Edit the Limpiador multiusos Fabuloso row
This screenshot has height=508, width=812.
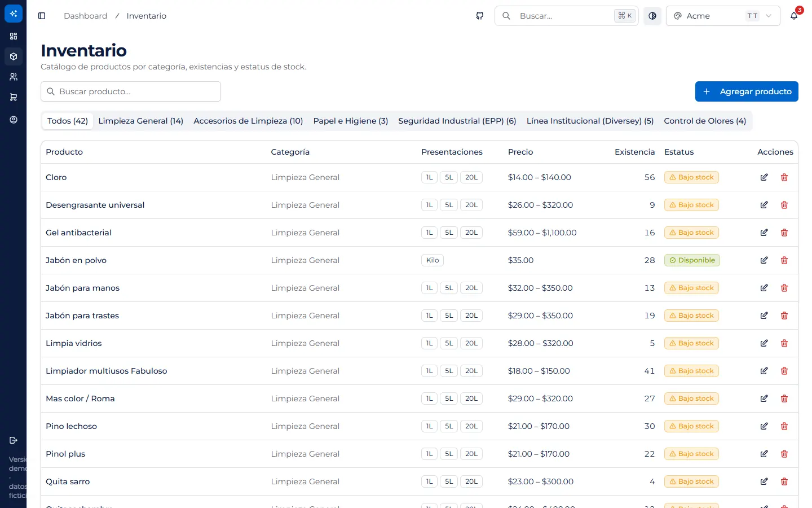click(764, 371)
